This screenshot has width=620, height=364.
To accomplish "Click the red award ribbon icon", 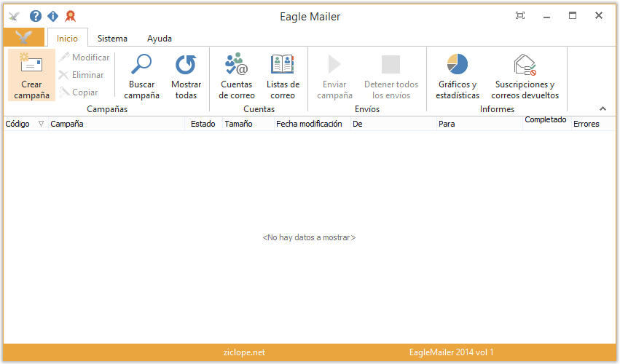I will (x=71, y=16).
